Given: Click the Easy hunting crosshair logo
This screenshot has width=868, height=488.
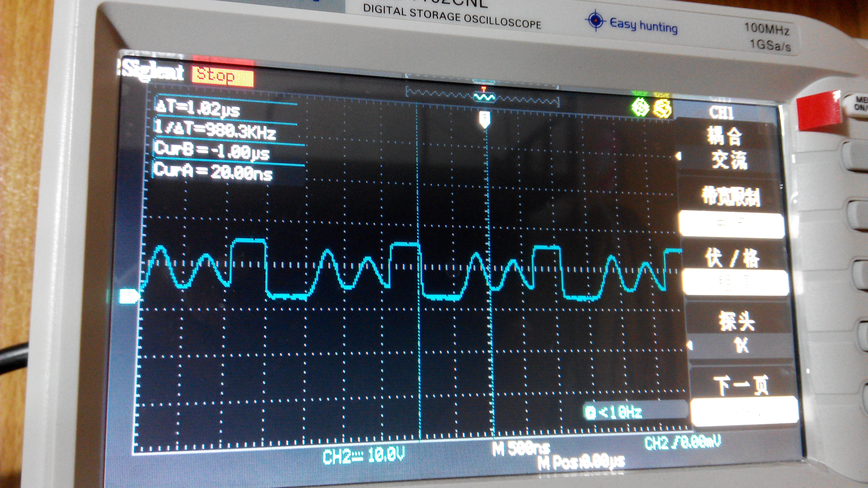Looking at the screenshot, I should point(595,20).
